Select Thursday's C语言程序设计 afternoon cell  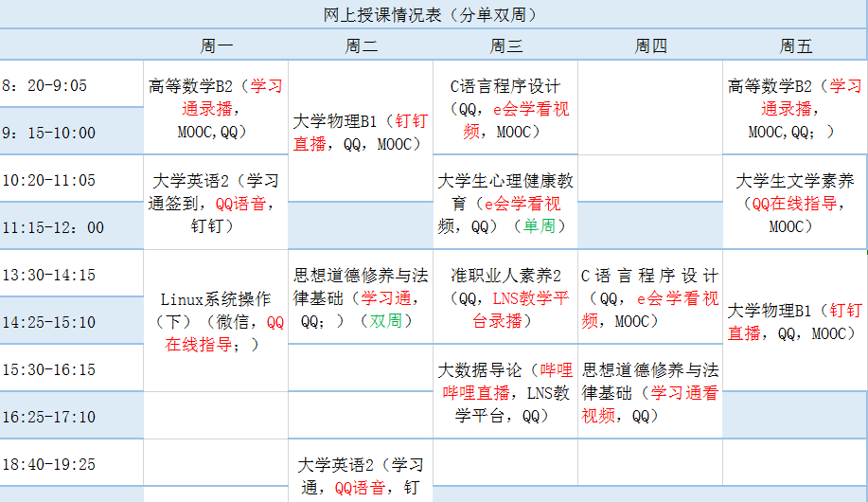pyautogui.click(x=649, y=297)
